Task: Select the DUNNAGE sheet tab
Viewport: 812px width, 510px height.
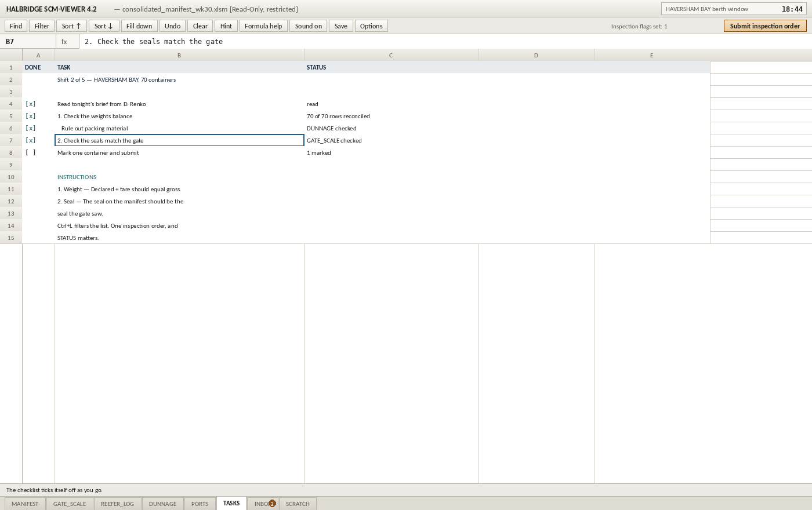Action: (162, 504)
